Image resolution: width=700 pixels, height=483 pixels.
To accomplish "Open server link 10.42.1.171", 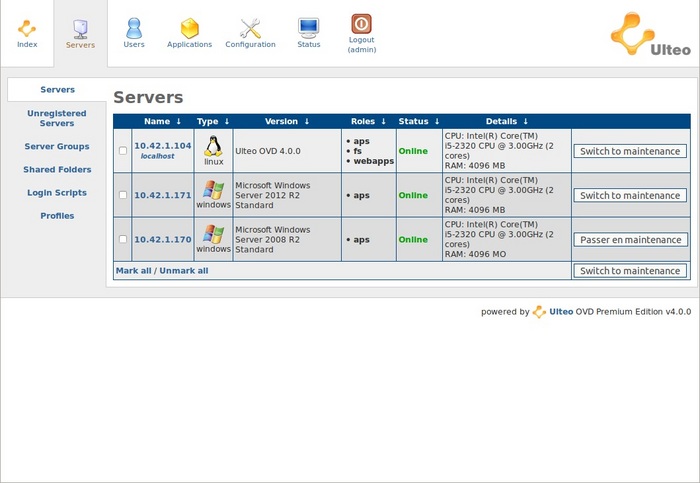I will click(x=162, y=195).
